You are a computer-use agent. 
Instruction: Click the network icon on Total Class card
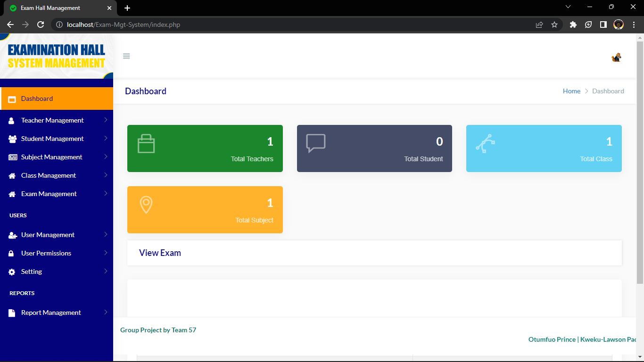click(485, 142)
